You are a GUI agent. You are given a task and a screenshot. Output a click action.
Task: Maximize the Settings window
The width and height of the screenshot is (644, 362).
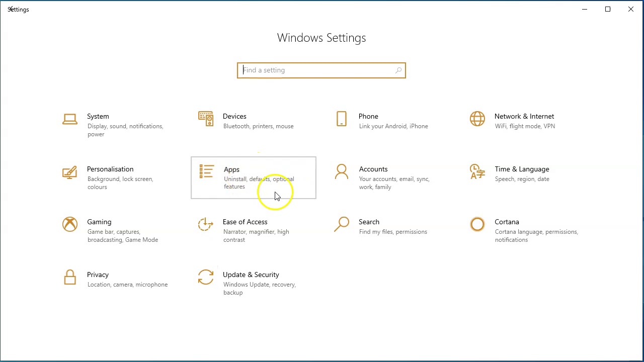[608, 9]
